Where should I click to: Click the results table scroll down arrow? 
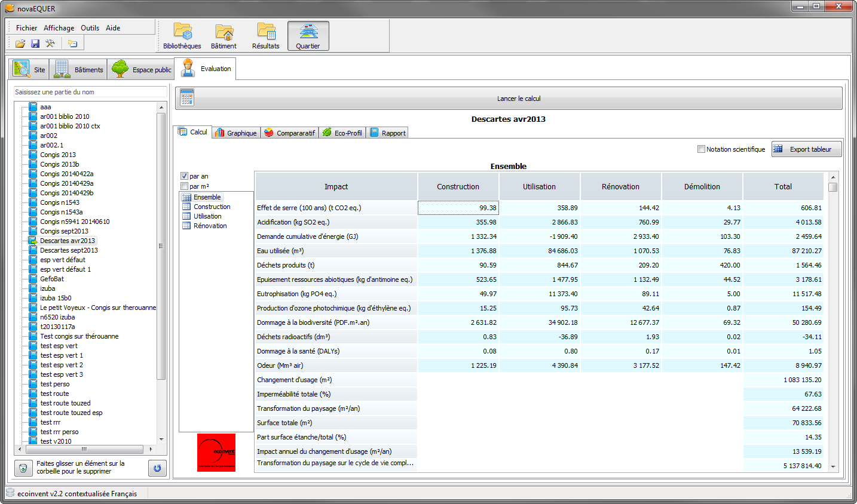click(x=833, y=467)
